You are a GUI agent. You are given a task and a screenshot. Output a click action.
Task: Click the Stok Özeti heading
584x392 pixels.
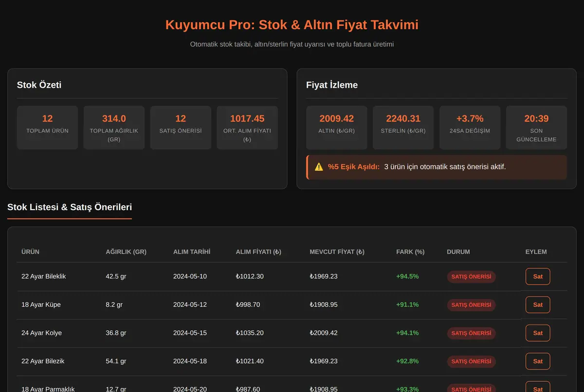pyautogui.click(x=39, y=85)
